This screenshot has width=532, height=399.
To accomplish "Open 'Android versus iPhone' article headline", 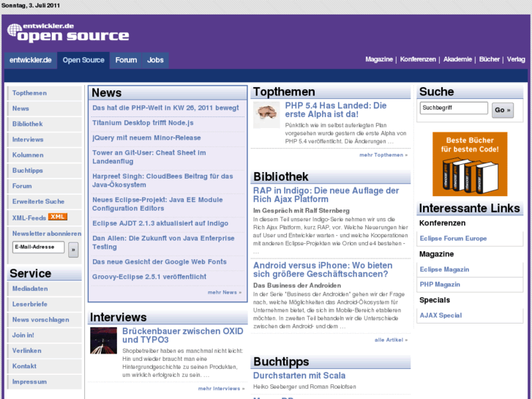I will (323, 269).
